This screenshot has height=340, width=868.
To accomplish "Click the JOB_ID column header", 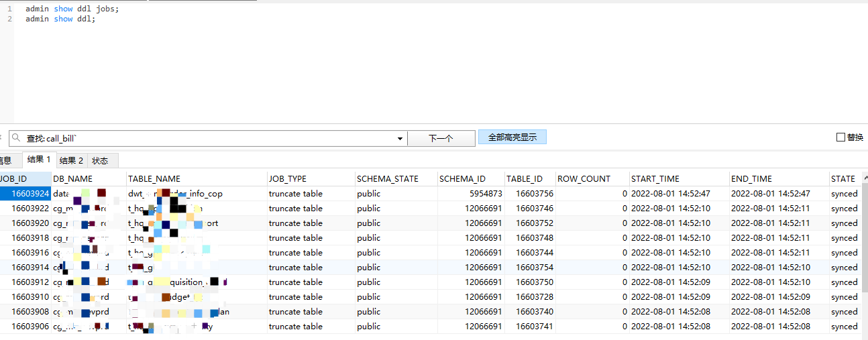I will click(13, 179).
